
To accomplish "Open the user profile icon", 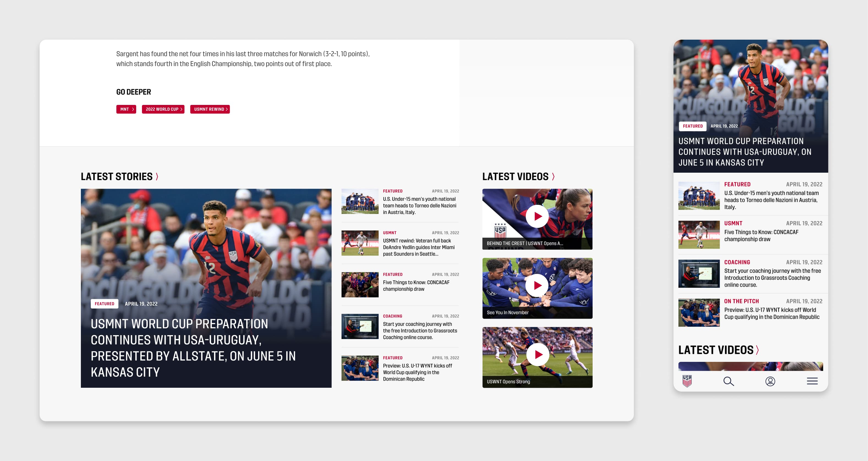I will tap(770, 381).
